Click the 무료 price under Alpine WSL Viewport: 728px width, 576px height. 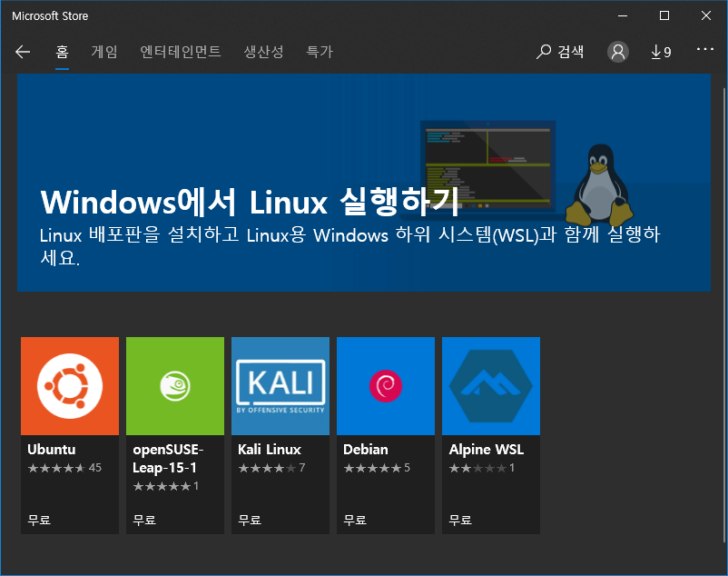[460, 520]
